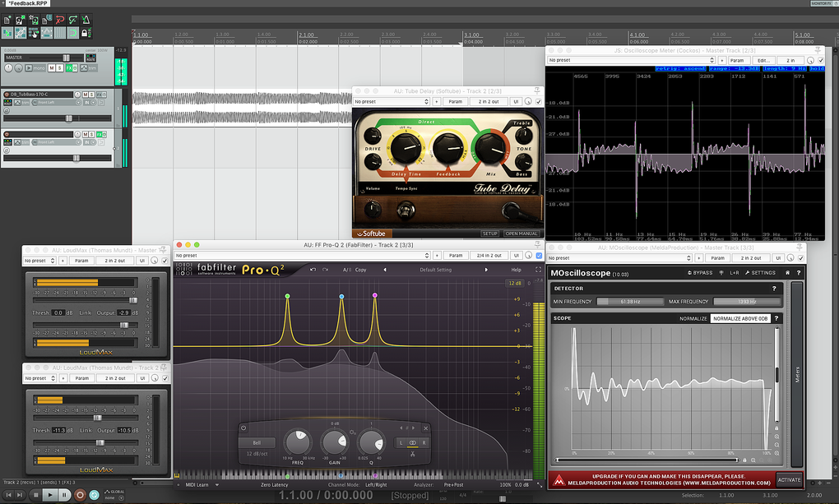Go to project start in transport

point(8,495)
